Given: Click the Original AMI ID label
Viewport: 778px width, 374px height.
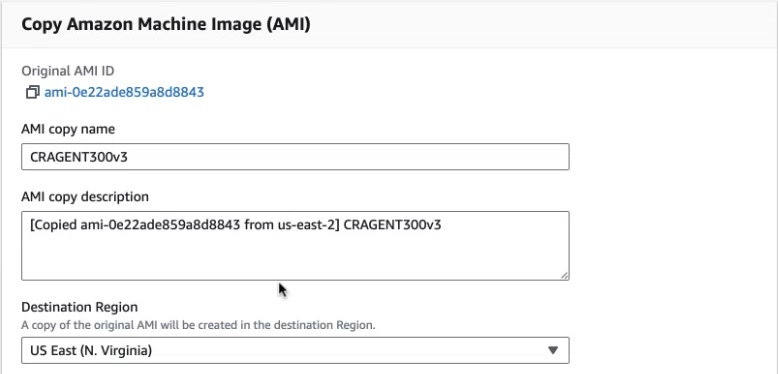Looking at the screenshot, I should [67, 71].
